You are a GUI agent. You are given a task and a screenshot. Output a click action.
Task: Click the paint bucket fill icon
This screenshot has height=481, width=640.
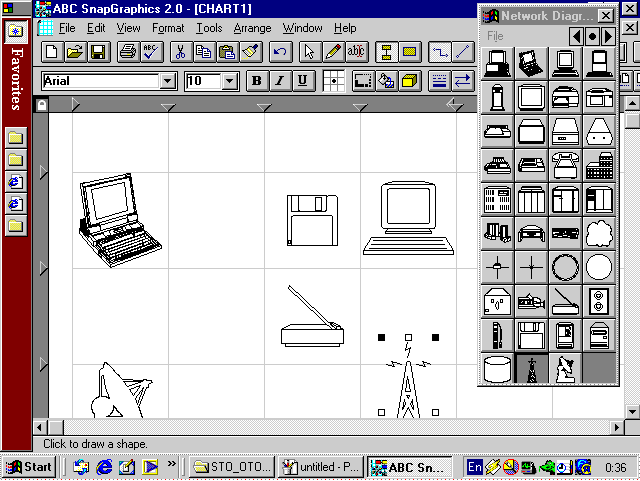tap(386, 81)
